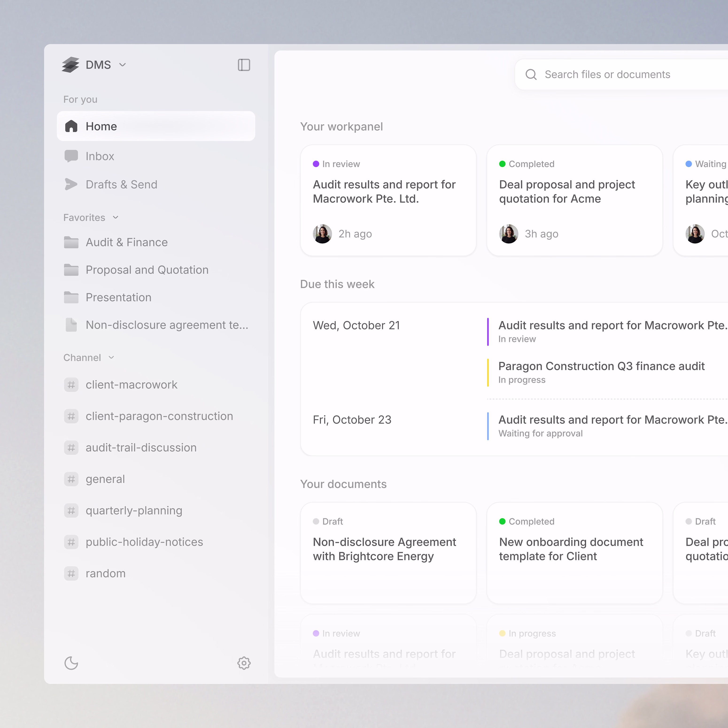The width and height of the screenshot is (728, 728).
Task: Click the Inbox chat bubble icon
Action: click(71, 156)
